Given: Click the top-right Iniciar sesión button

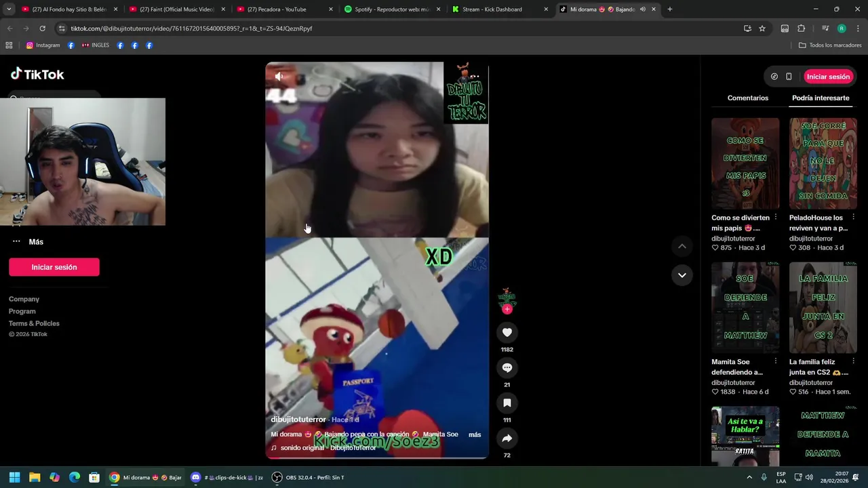Looking at the screenshot, I should pyautogui.click(x=828, y=77).
